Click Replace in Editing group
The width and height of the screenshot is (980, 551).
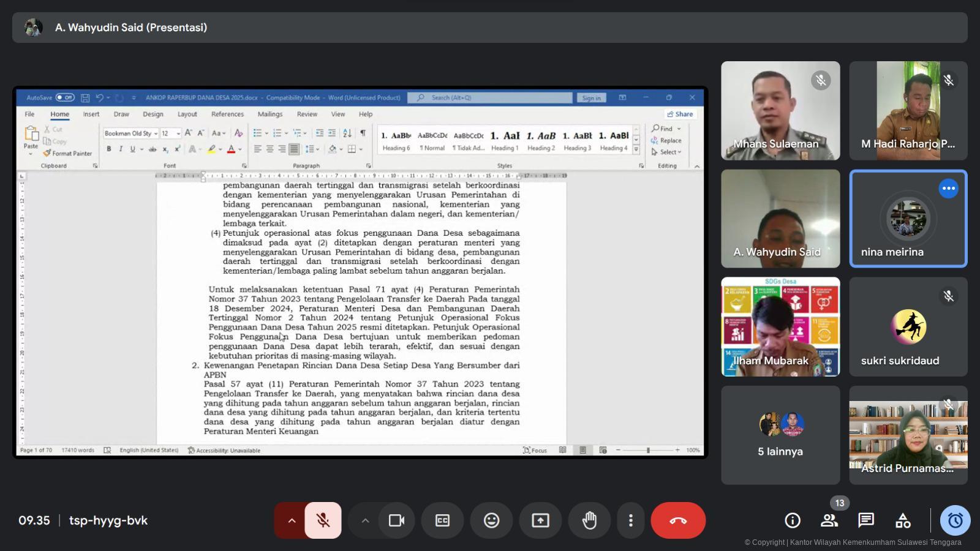pos(666,140)
